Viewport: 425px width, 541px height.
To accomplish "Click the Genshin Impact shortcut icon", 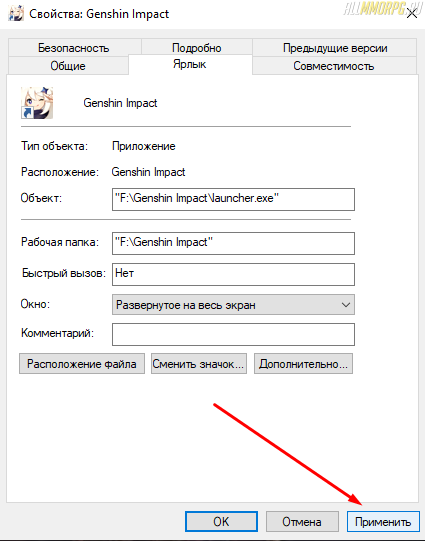I will (37, 103).
